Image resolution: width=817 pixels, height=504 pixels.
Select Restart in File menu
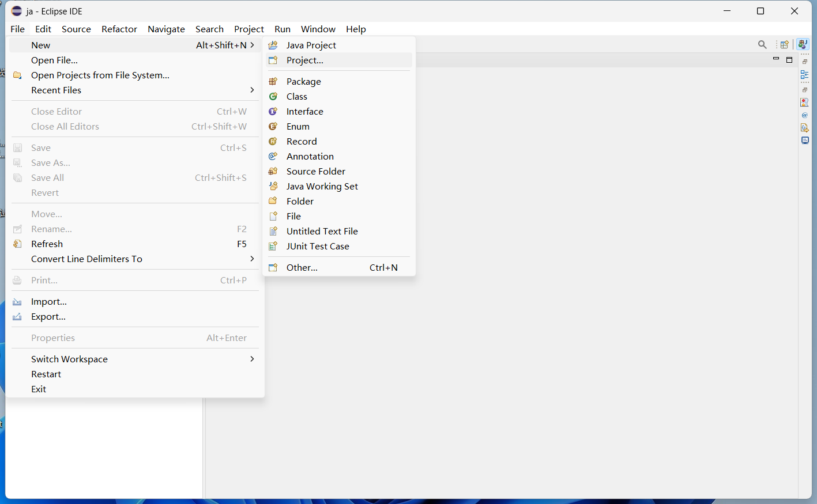click(133, 374)
